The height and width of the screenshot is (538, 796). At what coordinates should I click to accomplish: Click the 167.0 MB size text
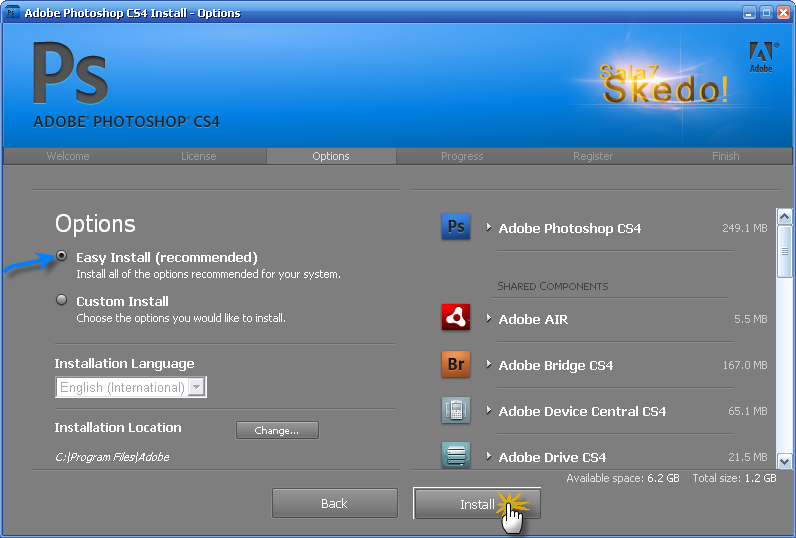tap(745, 365)
